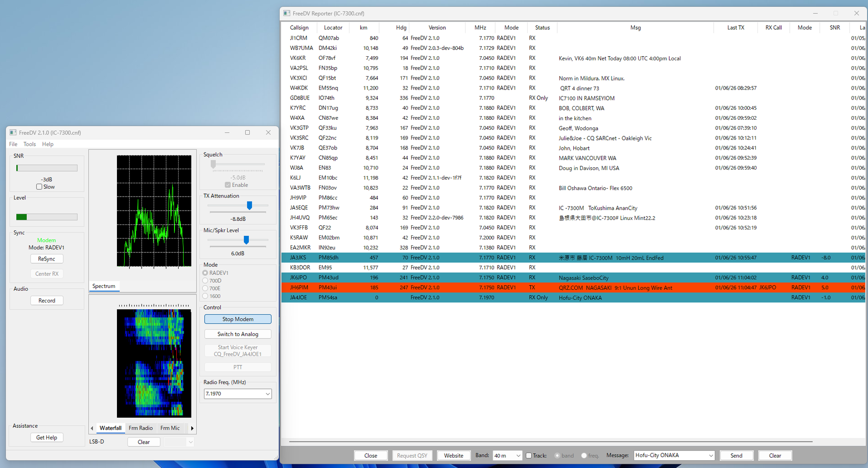The image size is (868, 468).
Task: Sort Reporter list by Status column
Action: click(x=542, y=27)
